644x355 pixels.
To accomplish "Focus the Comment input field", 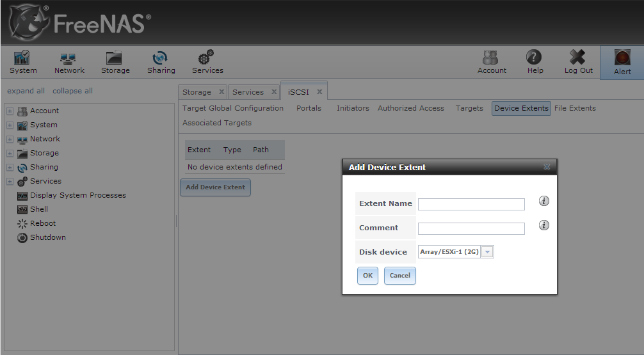I will pyautogui.click(x=471, y=228).
